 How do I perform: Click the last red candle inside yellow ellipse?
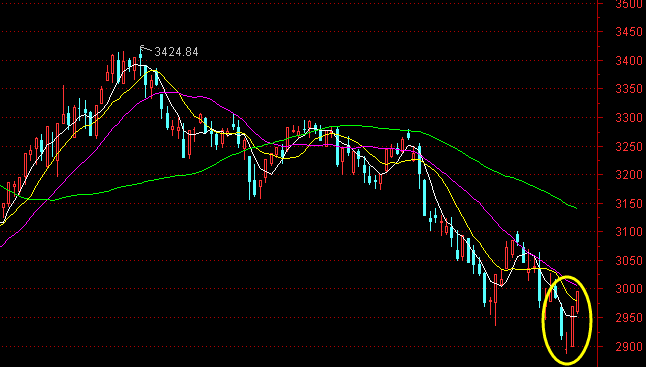pyautogui.click(x=578, y=302)
